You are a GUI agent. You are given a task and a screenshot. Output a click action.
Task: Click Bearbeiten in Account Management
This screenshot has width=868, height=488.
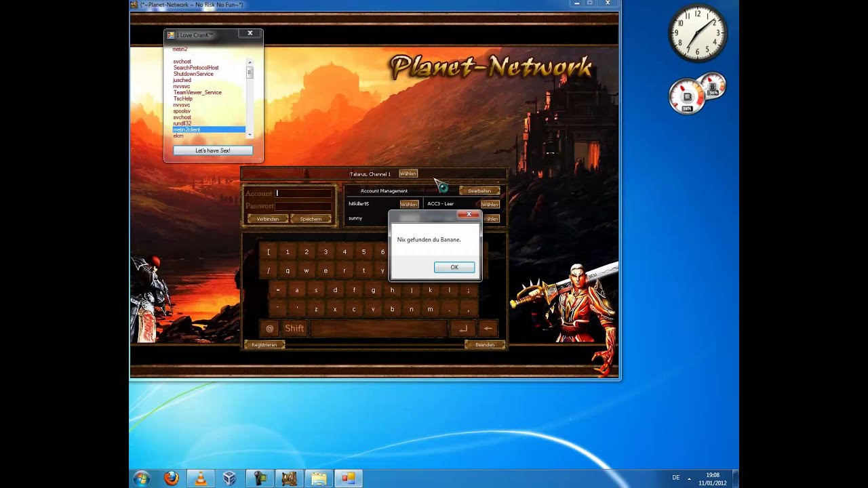pyautogui.click(x=479, y=191)
